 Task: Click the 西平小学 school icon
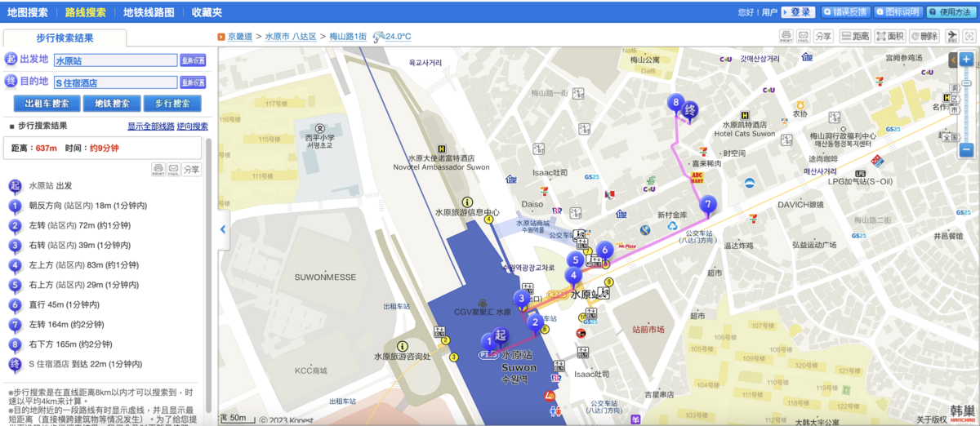319,129
